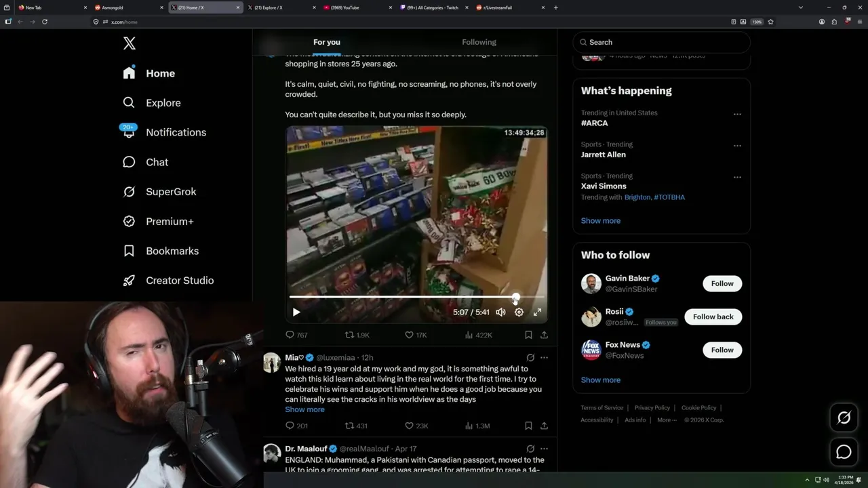Image resolution: width=868 pixels, height=488 pixels.
Task: Share Mia's post
Action: click(x=544, y=426)
